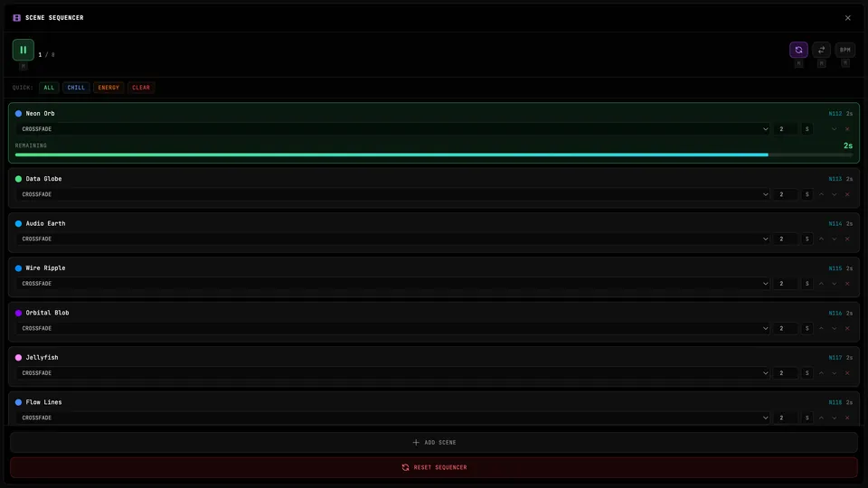Move Wire Ripple scene down
Viewport: 868px width, 488px height.
[x=835, y=283]
